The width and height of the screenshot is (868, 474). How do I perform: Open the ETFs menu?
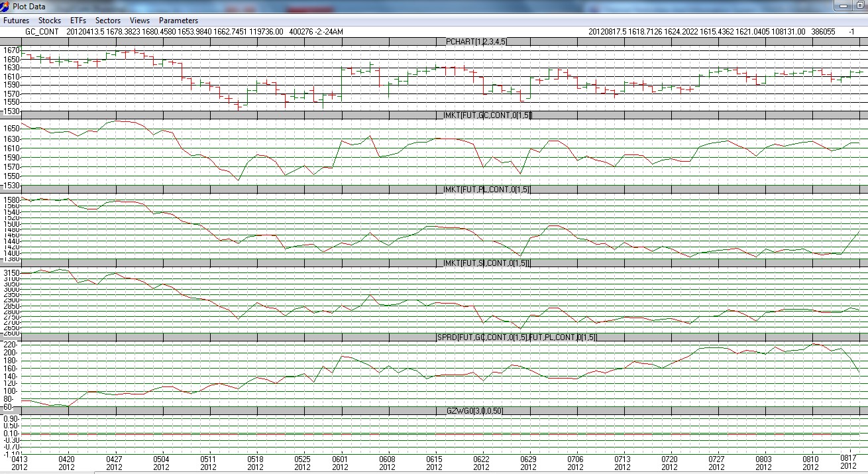point(78,21)
